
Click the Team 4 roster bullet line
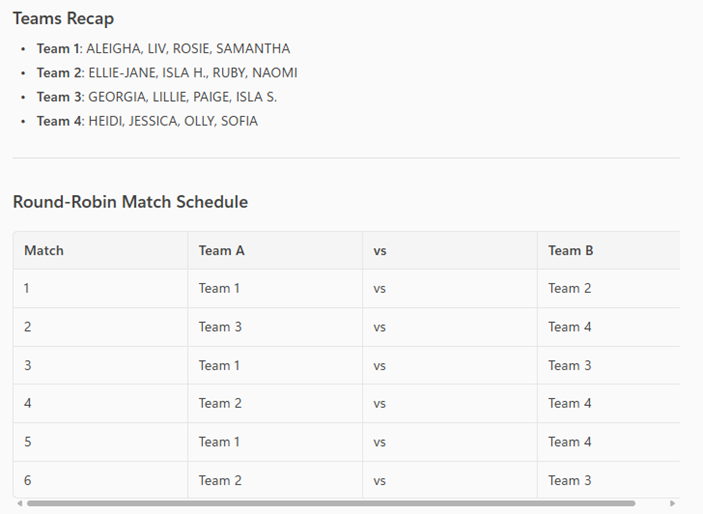click(147, 121)
